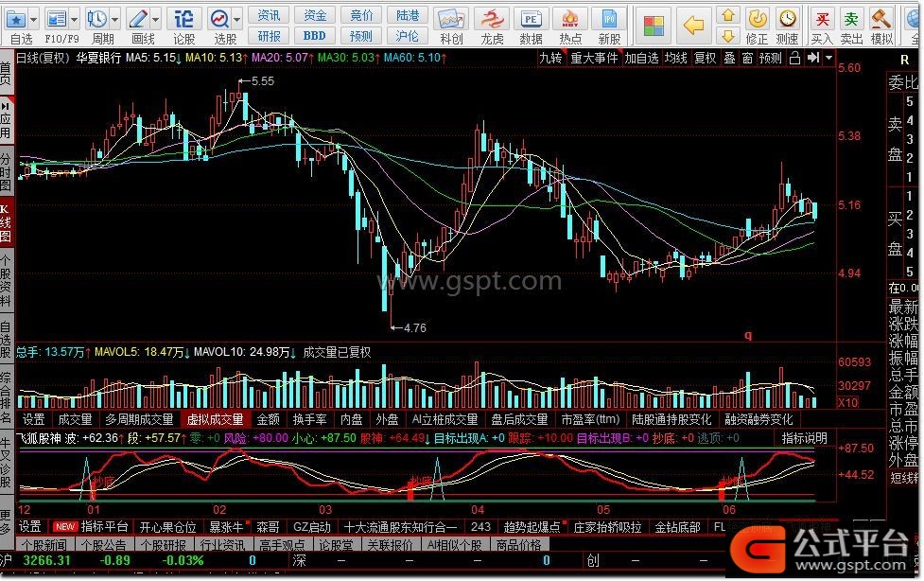Open the 个股新闻 tab
Screen dimensions: 924x581
point(44,545)
